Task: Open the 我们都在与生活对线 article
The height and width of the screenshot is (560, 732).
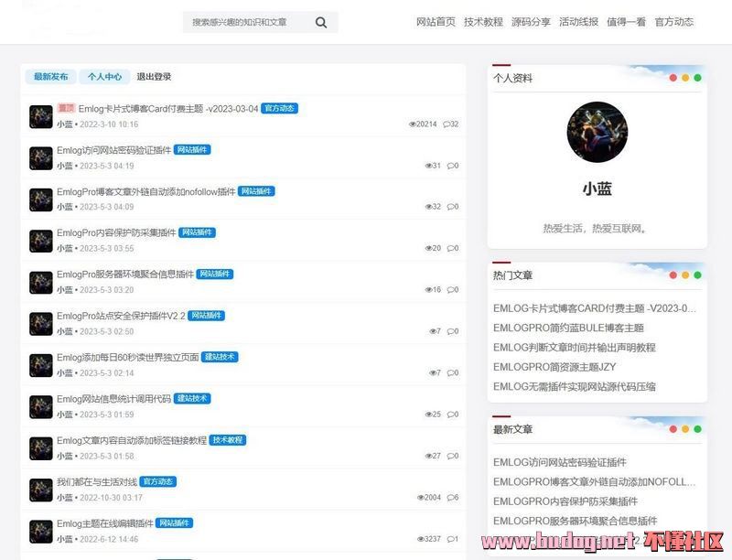Action: coord(97,482)
